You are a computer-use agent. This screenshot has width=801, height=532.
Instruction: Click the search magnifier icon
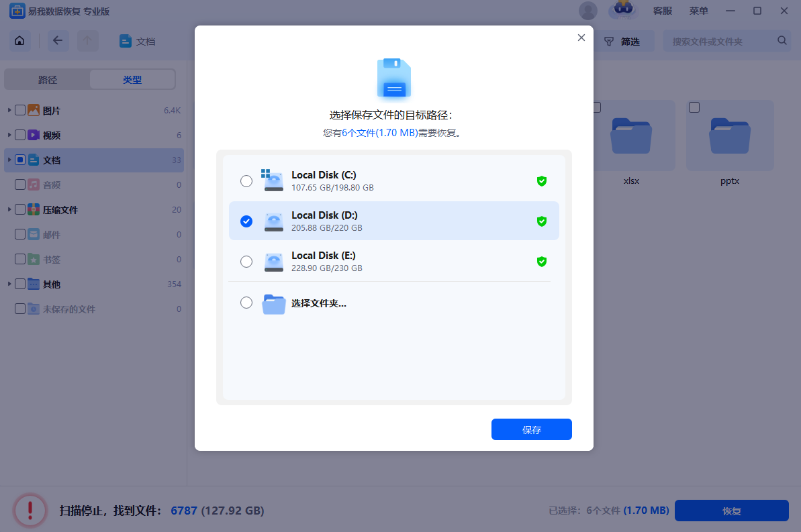pos(782,41)
